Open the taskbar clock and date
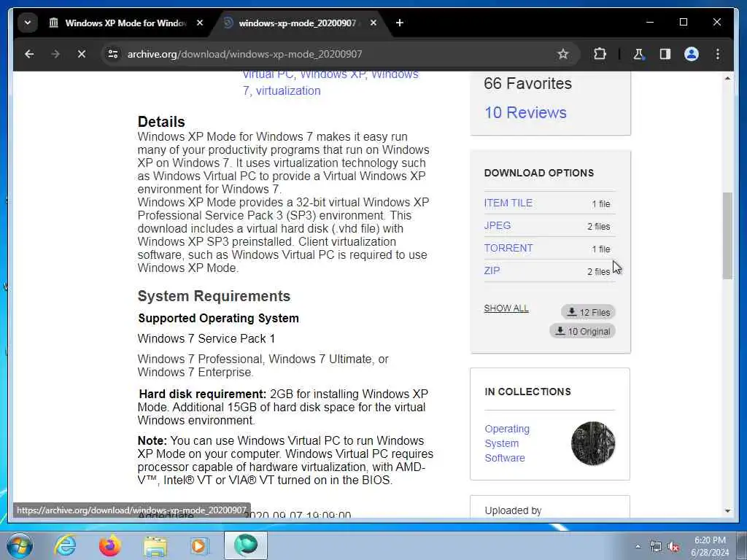 [710, 546]
